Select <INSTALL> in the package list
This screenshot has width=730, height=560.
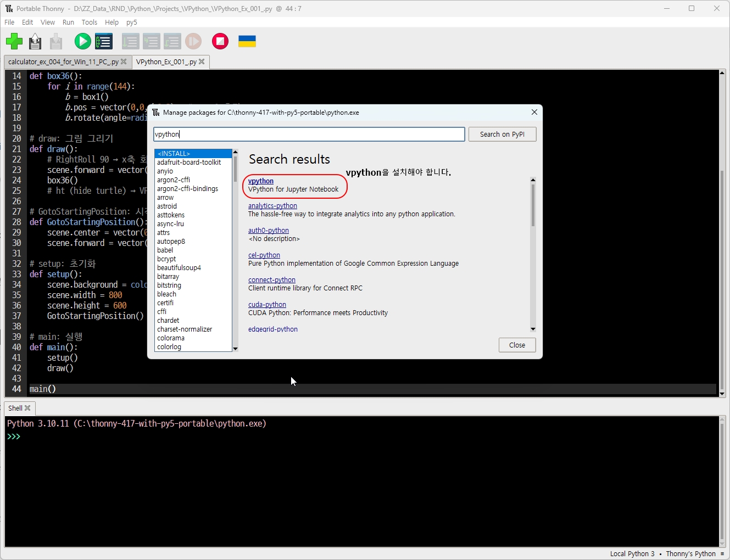coord(193,153)
